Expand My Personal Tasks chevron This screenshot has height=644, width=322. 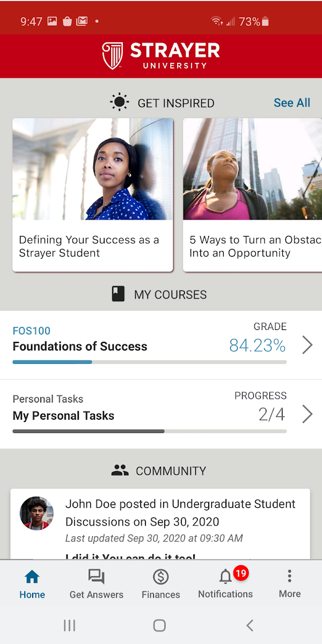(307, 414)
